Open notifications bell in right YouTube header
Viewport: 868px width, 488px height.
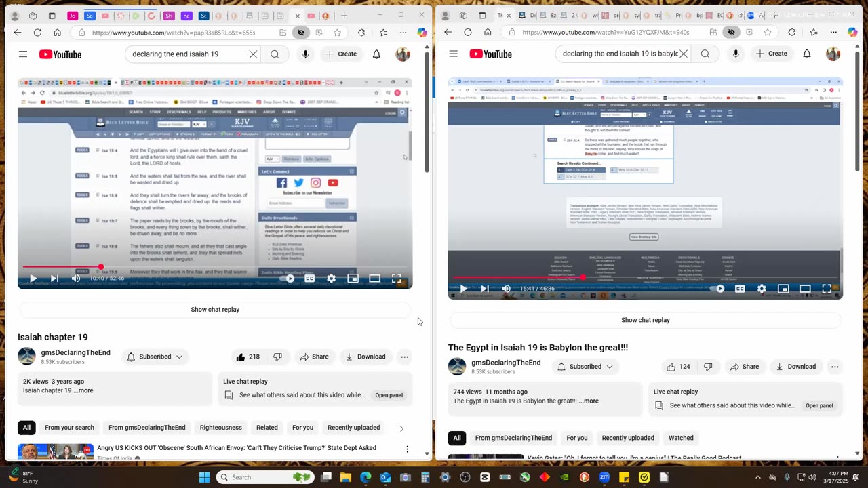point(807,54)
